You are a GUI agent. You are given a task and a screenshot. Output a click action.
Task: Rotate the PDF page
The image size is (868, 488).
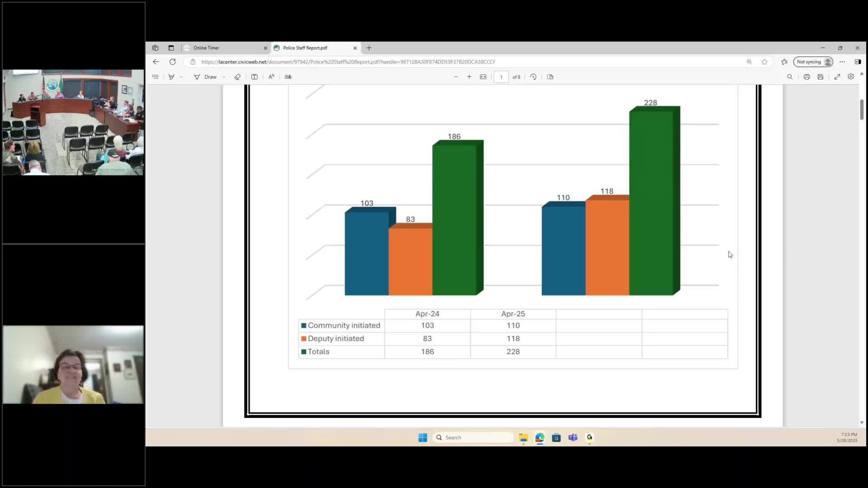(533, 77)
